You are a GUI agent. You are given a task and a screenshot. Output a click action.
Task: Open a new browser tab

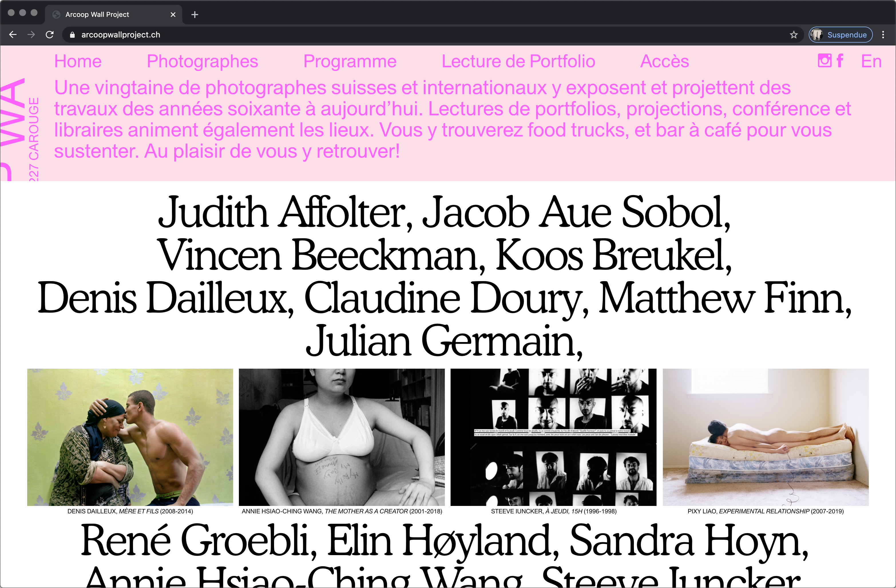pyautogui.click(x=195, y=15)
